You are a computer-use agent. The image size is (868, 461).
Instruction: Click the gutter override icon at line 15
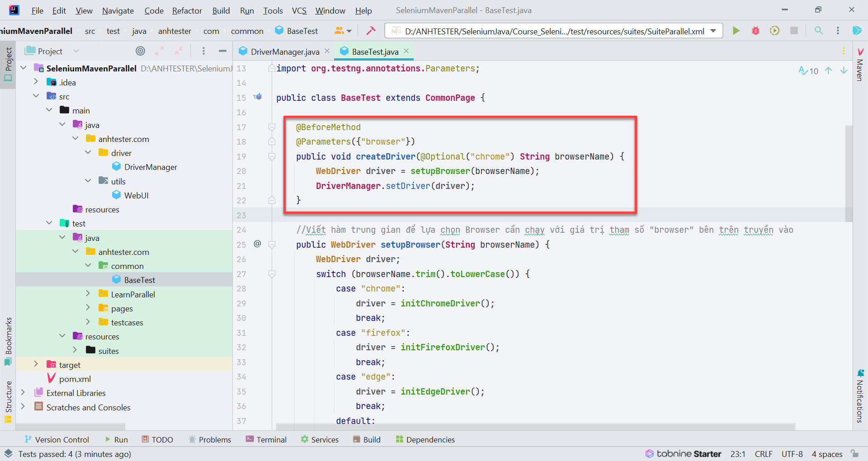tap(257, 97)
